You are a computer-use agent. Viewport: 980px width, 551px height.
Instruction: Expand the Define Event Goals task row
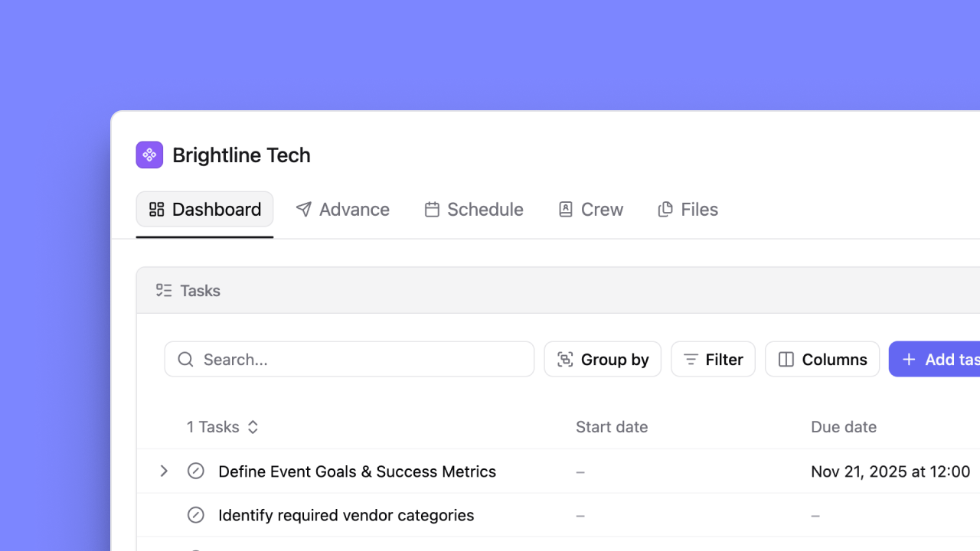tap(163, 471)
